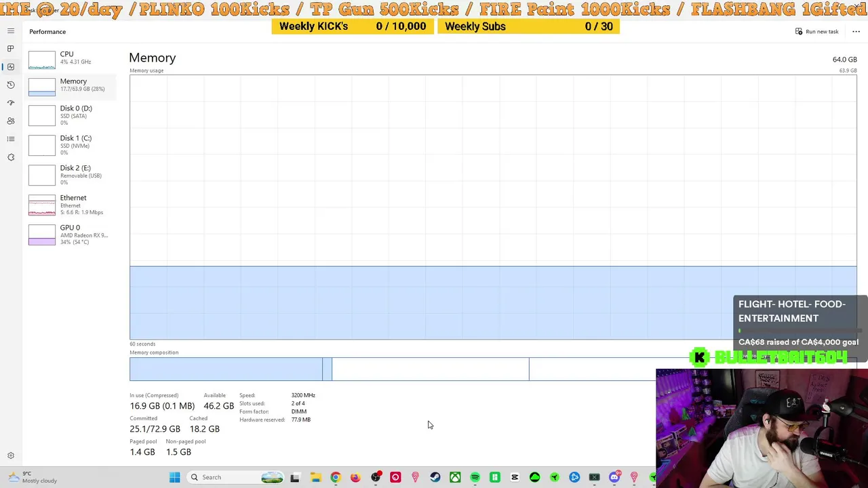
Task: Open Task Manager Settings gear
Action: point(11,456)
